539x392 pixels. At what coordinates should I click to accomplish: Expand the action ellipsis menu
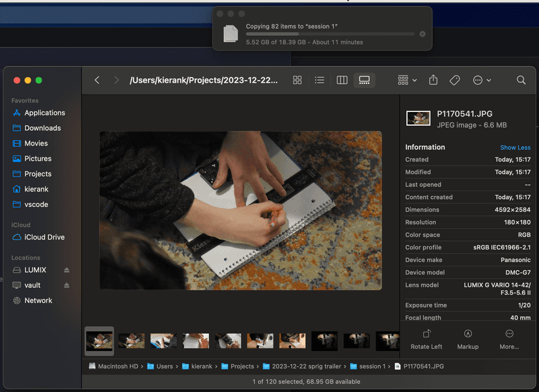tap(482, 80)
